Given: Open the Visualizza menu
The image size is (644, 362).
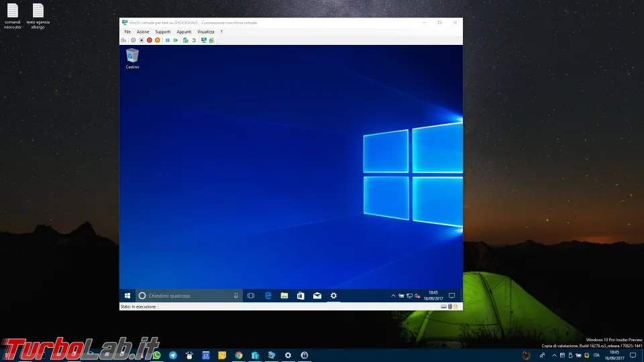Looking at the screenshot, I should pos(206,32).
